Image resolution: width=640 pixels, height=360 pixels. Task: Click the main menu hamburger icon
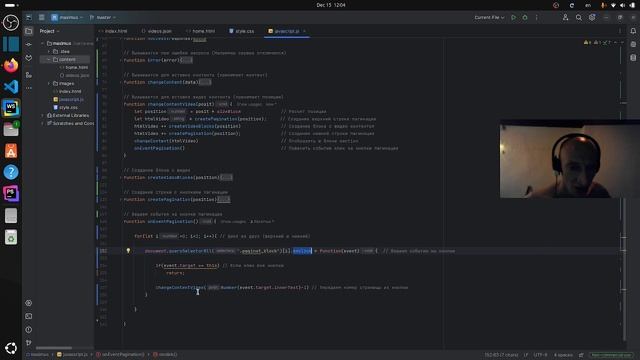42,17
